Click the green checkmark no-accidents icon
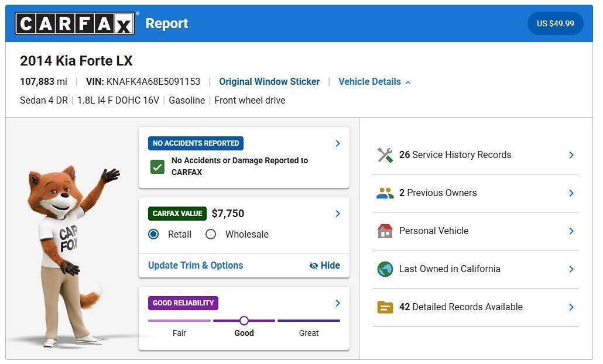603x364 pixels. pyautogui.click(x=157, y=167)
